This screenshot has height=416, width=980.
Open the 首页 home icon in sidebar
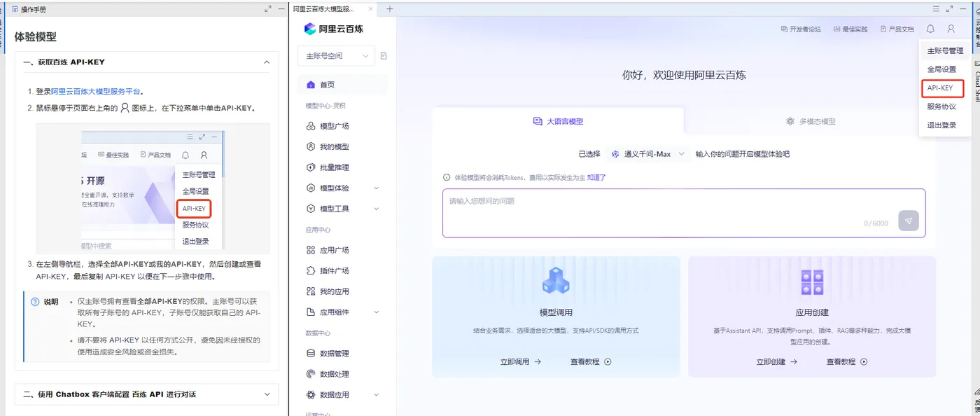tap(311, 85)
